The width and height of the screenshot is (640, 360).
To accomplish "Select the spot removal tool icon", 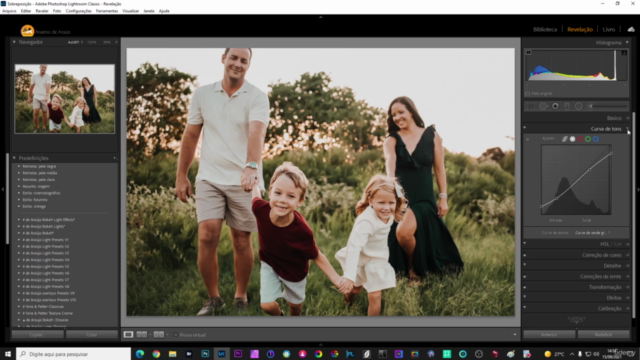I will tap(543, 106).
